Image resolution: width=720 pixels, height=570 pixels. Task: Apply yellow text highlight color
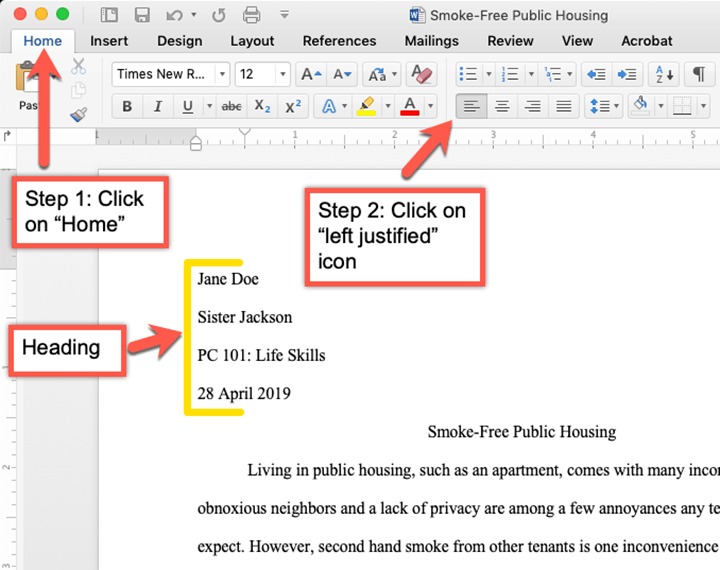click(366, 107)
